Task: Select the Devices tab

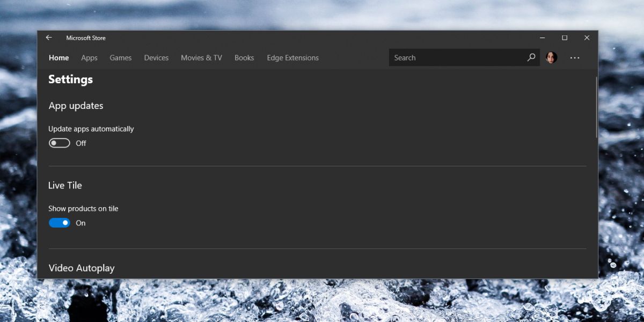Action: click(x=156, y=58)
